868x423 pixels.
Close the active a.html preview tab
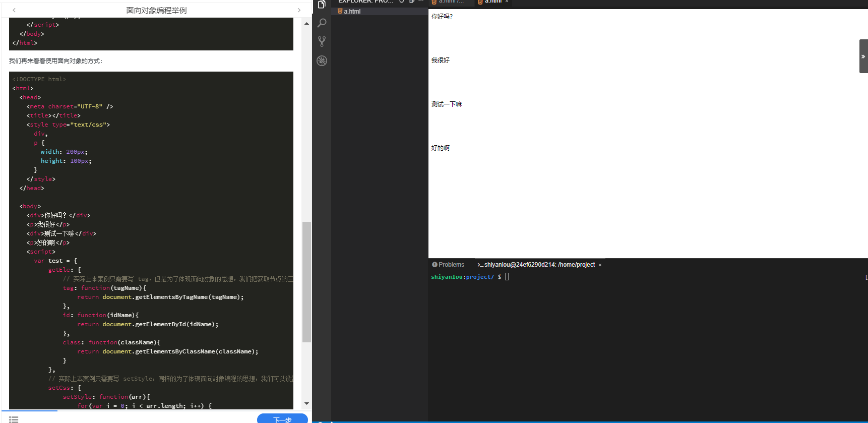point(507,2)
